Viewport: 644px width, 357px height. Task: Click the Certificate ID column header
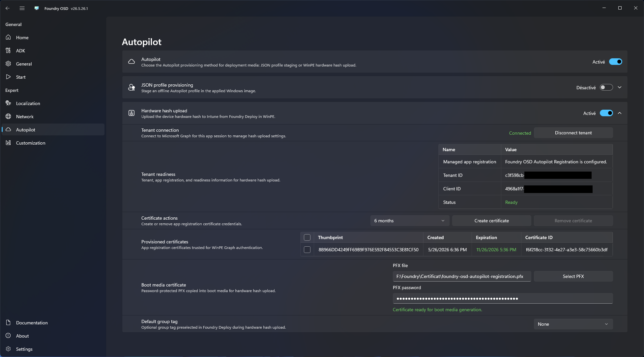click(567, 237)
